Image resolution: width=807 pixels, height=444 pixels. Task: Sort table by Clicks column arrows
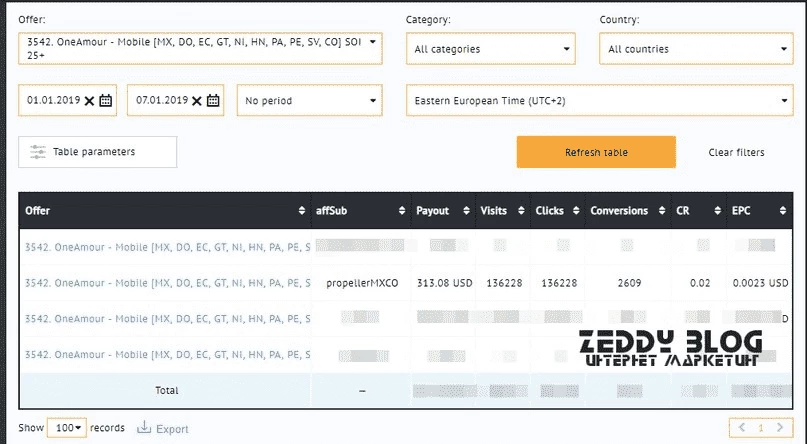click(576, 210)
